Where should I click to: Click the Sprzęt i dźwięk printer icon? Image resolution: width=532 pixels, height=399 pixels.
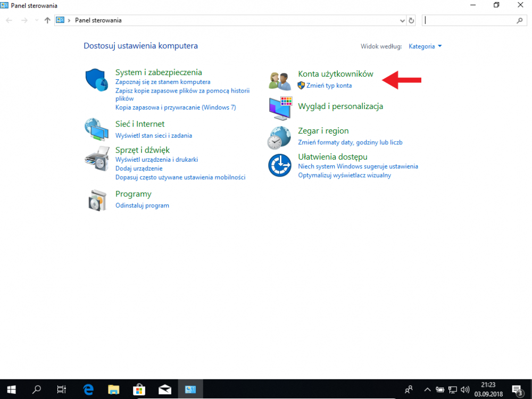tap(97, 159)
